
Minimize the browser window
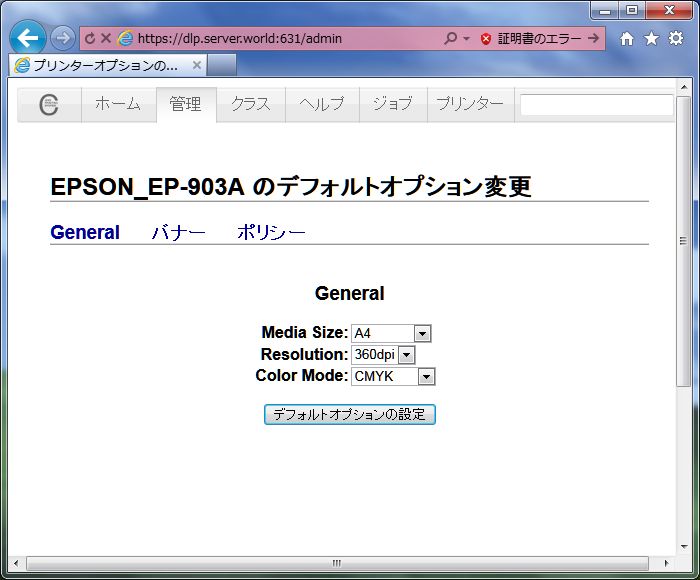pos(605,10)
